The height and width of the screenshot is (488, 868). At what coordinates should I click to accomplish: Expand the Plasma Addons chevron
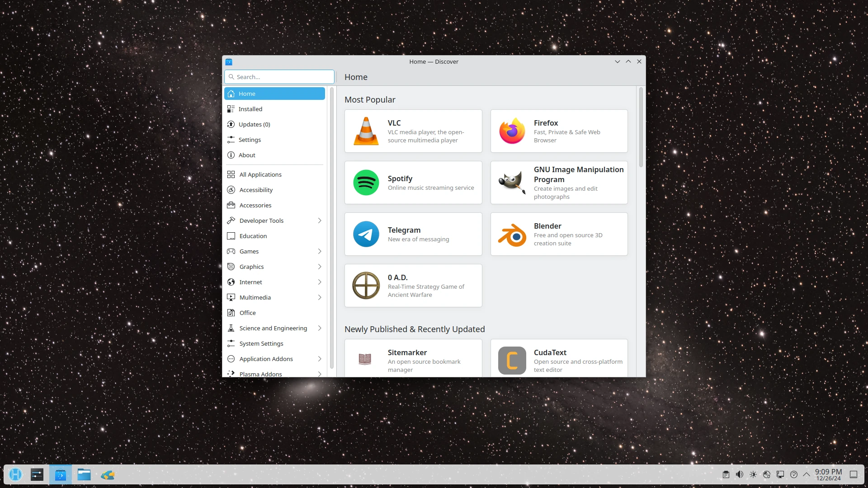(320, 374)
